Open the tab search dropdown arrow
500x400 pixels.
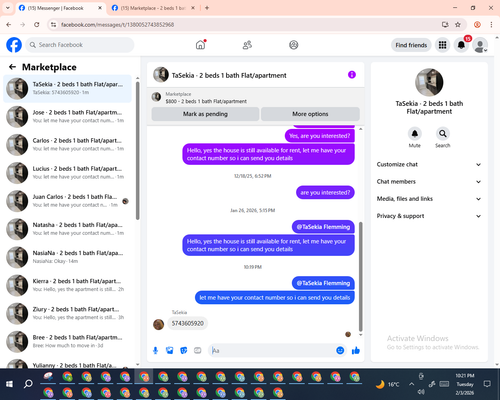click(x=8, y=8)
